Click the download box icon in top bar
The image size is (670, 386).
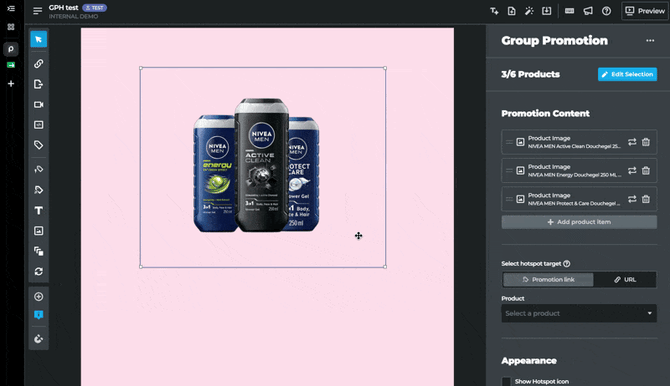547,11
